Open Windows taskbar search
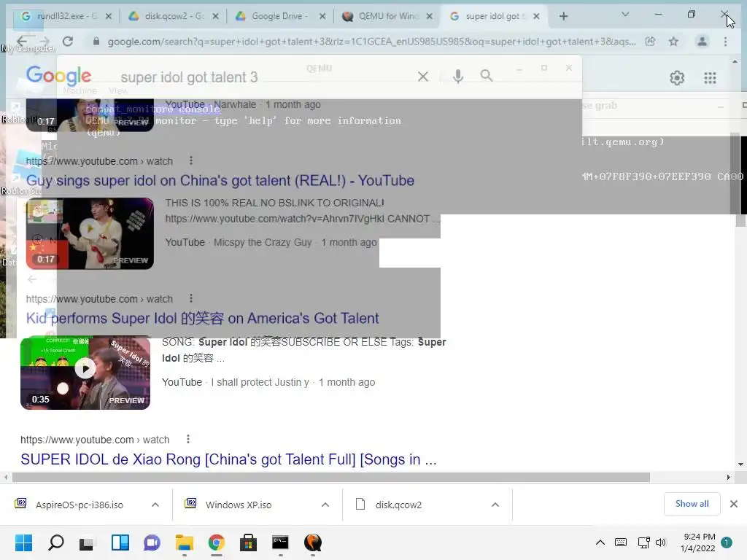 55,542
